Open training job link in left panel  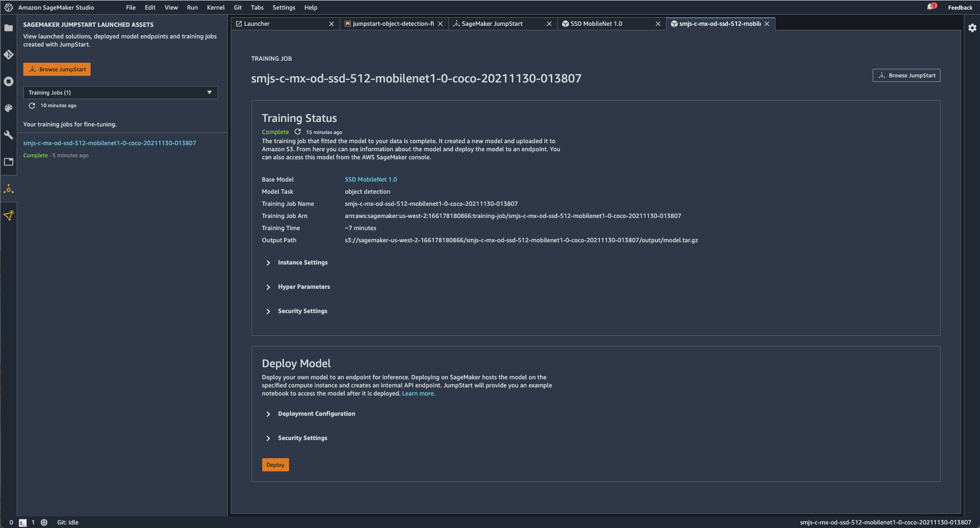(x=109, y=143)
